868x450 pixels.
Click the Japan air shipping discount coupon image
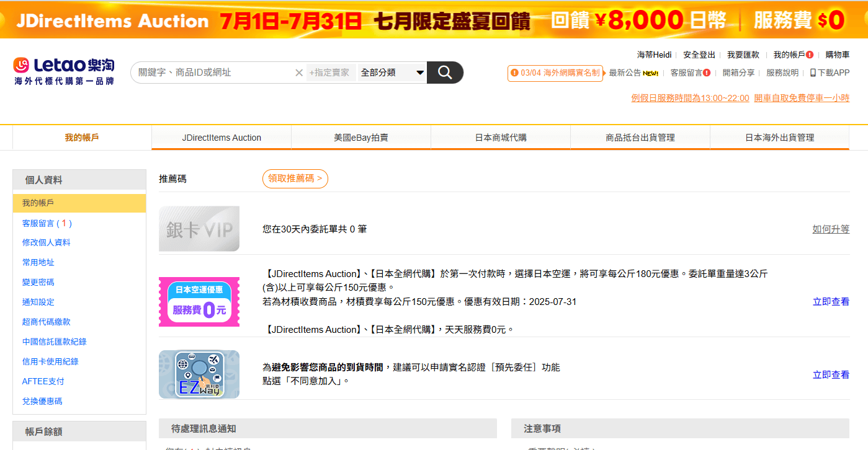pyautogui.click(x=199, y=302)
